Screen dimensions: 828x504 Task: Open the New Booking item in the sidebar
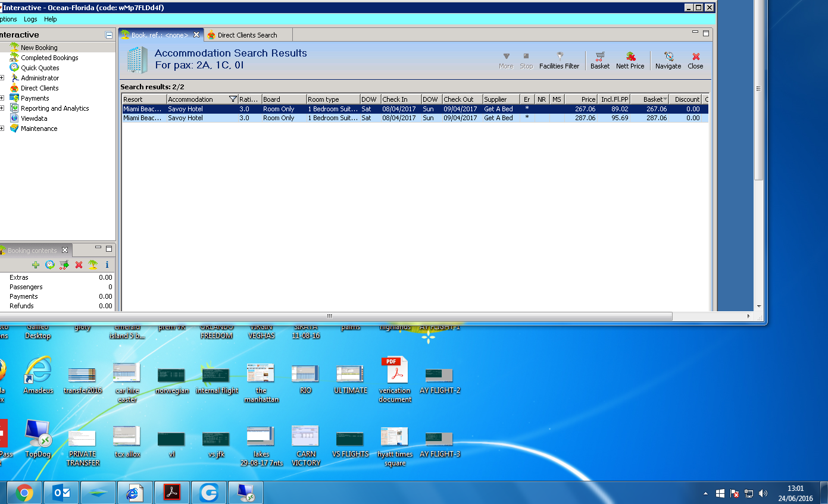(39, 48)
